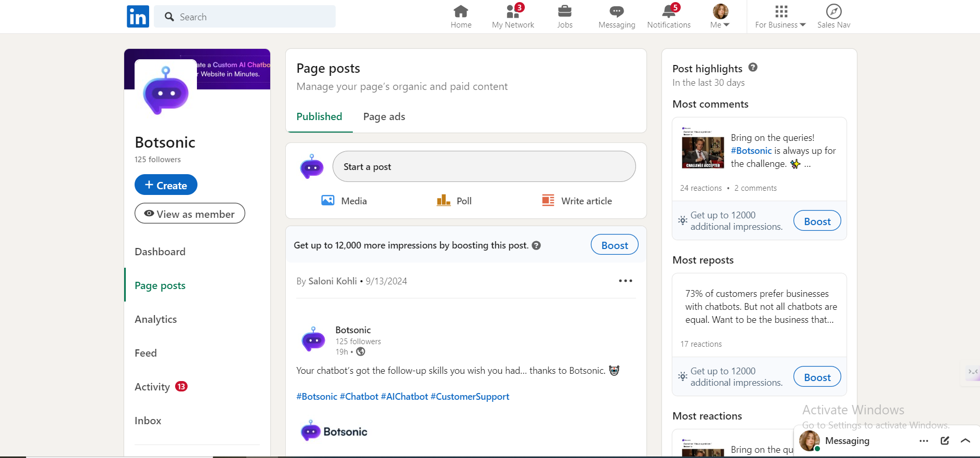Click the Botsonic avatar in post header

(313, 339)
